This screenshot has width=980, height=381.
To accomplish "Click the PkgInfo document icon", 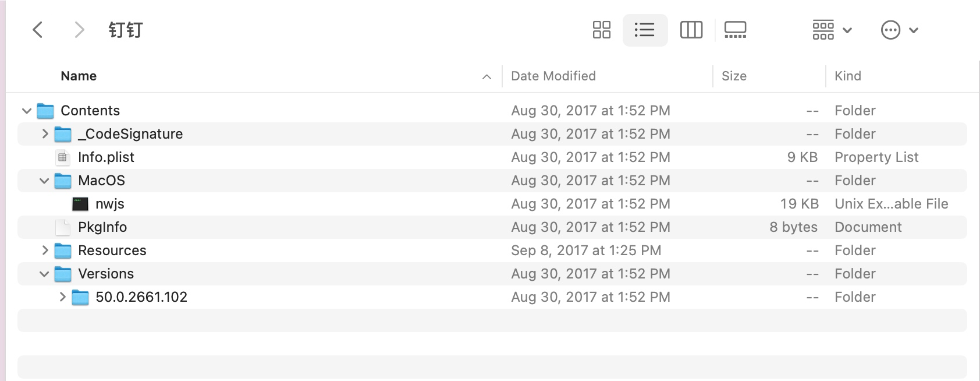I will tap(62, 227).
